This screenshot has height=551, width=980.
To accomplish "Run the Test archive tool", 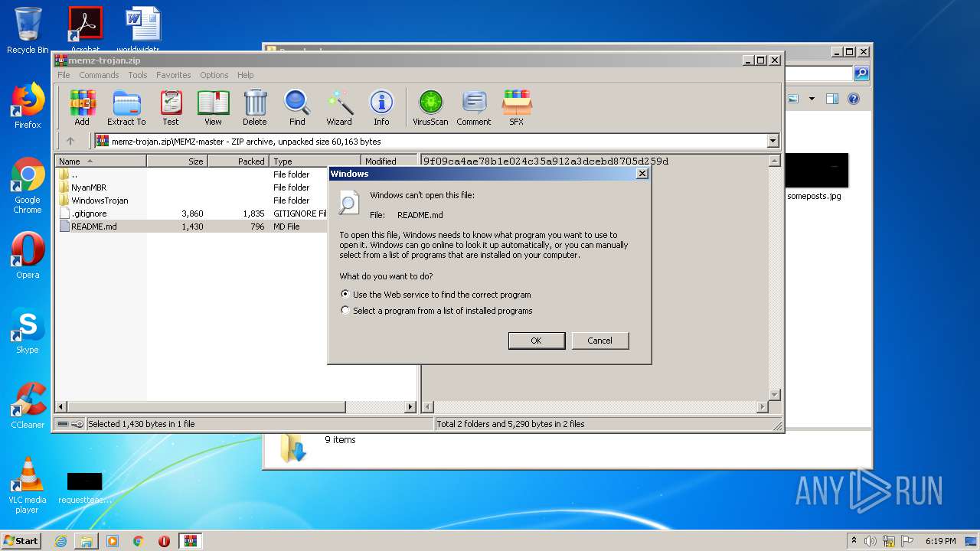I will click(x=171, y=108).
